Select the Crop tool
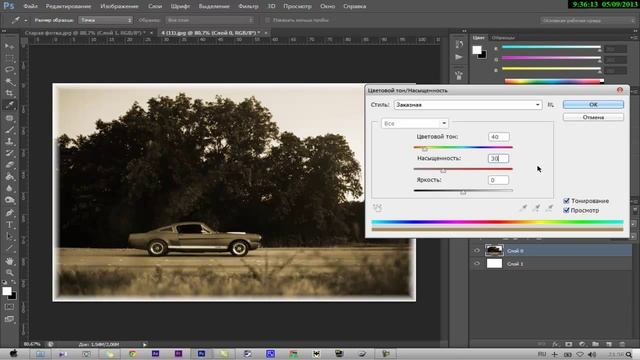 [x=9, y=93]
